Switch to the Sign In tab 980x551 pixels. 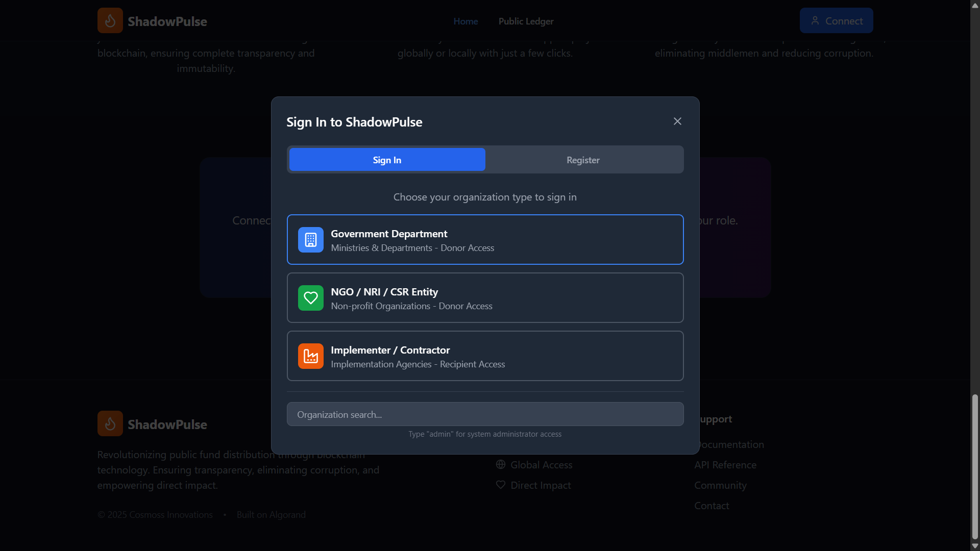pos(387,160)
